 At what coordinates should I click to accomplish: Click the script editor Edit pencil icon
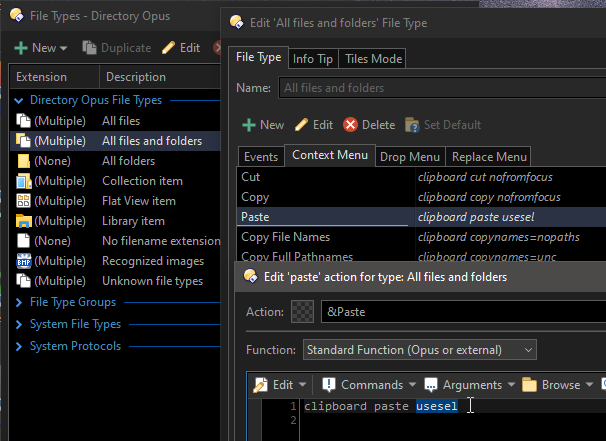tap(260, 385)
